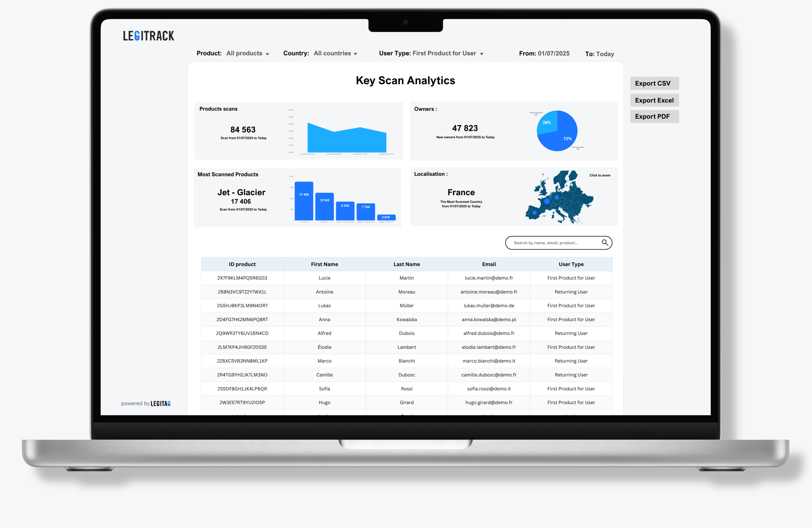Click the LEGITAG powered-by logo

[x=160, y=403]
